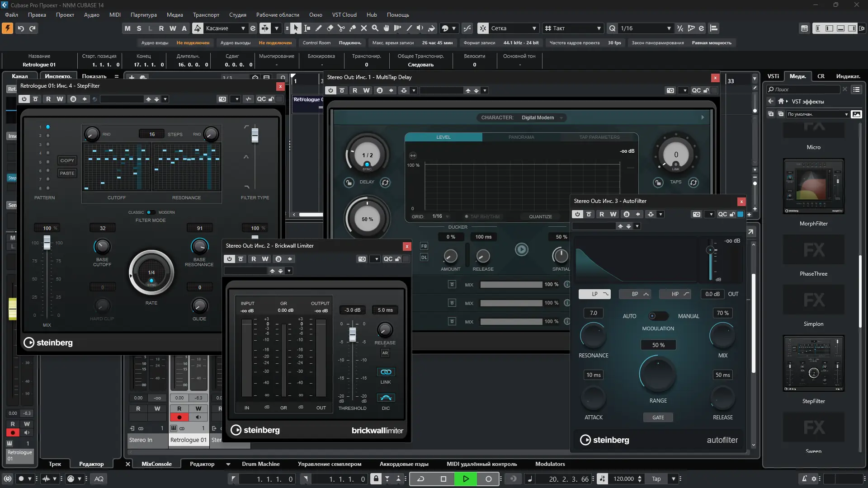
Task: Click the COPY pattern button in StepFilter
Action: click(x=67, y=160)
